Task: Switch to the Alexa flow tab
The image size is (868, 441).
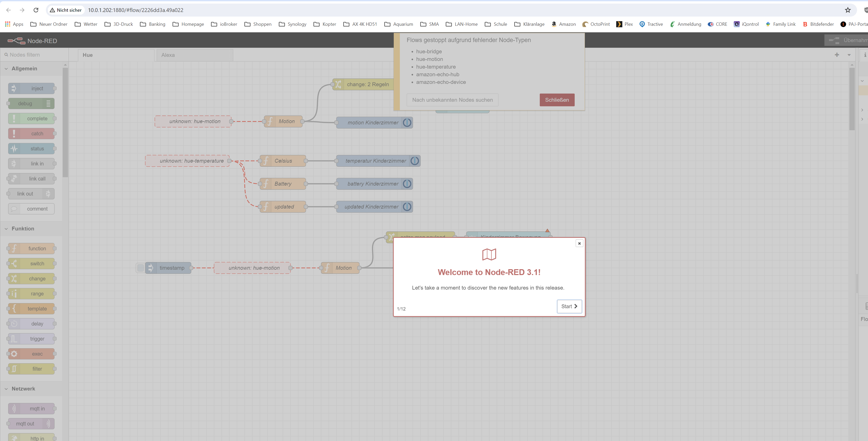Action: 195,55
